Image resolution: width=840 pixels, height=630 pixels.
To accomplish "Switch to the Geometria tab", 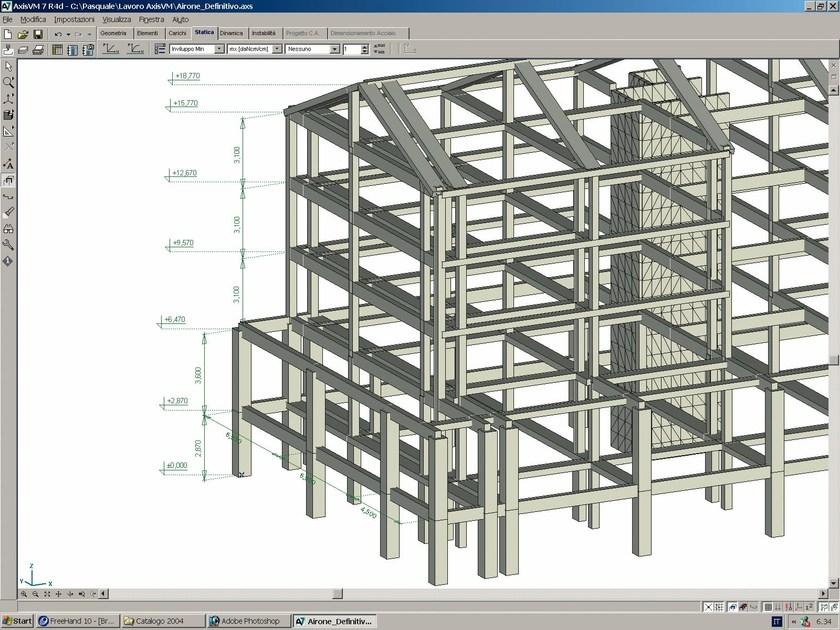I will pos(113,34).
